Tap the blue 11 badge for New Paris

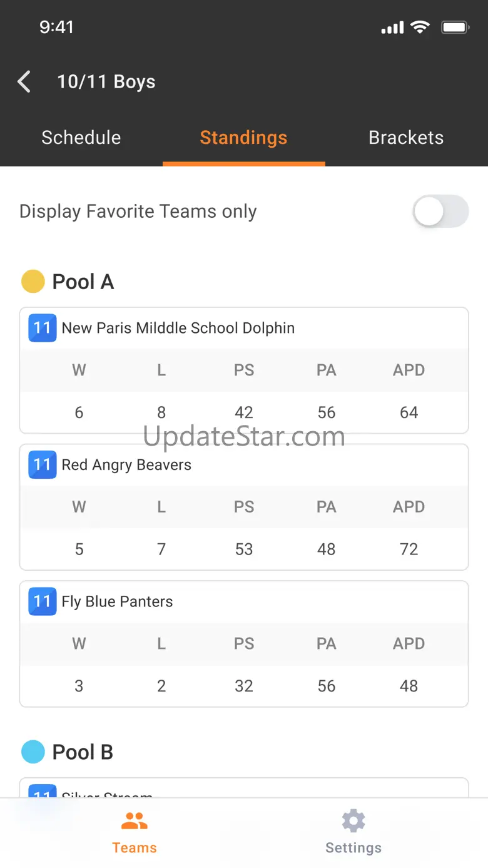coord(43,328)
